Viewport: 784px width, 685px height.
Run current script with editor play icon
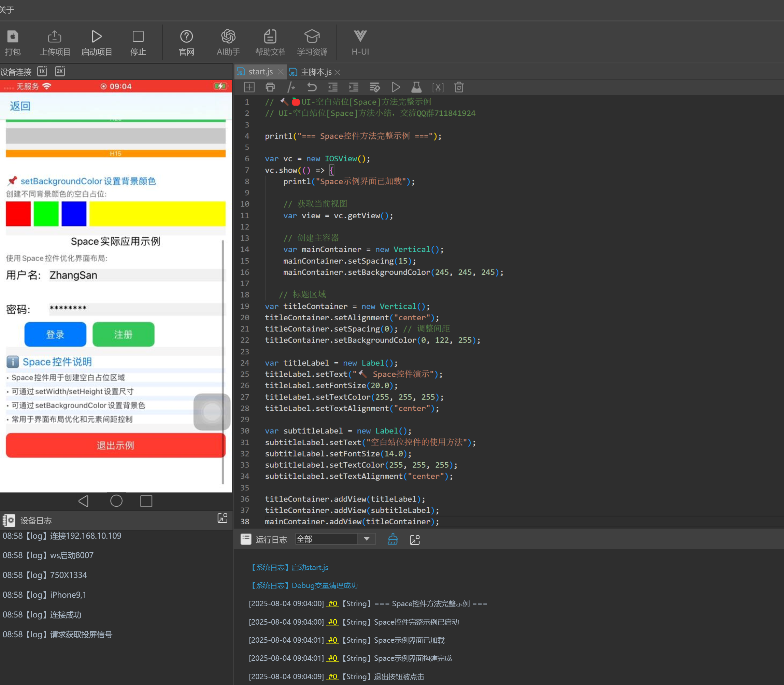(396, 87)
